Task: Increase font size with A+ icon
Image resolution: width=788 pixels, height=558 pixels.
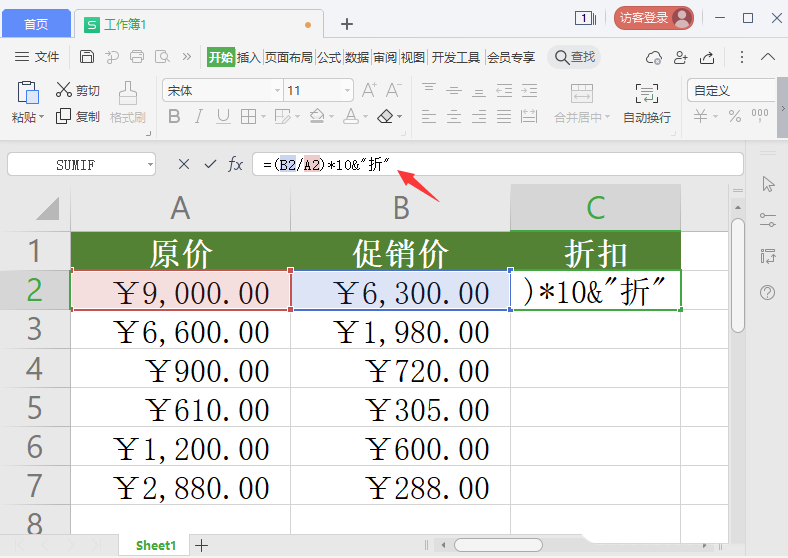Action: tap(369, 90)
